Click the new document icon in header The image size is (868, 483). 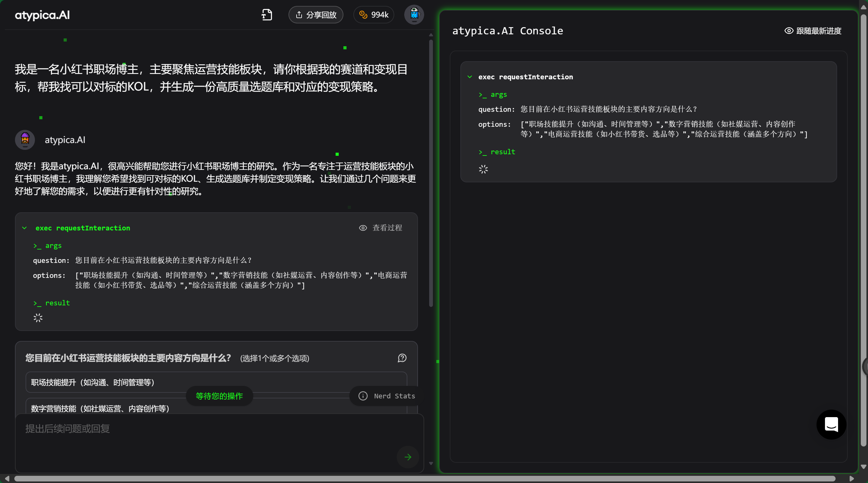point(267,15)
